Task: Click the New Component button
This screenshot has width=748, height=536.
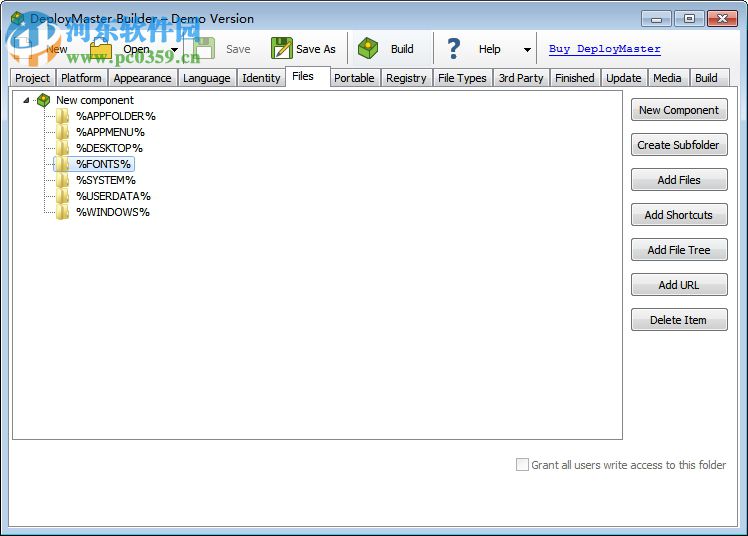Action: coord(679,110)
